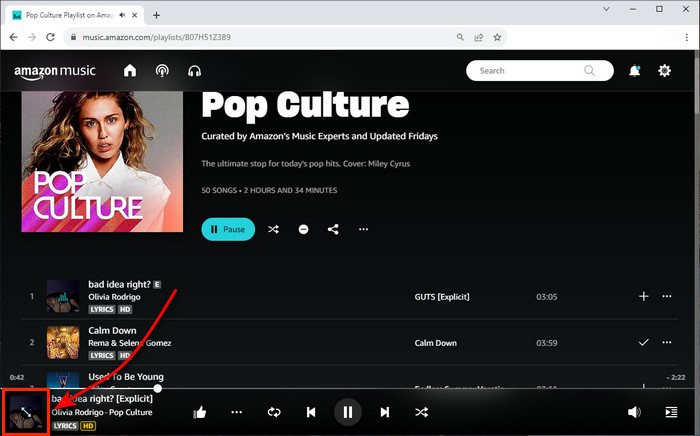Share the Pop Culture playlist
The image size is (700, 436).
click(x=333, y=229)
